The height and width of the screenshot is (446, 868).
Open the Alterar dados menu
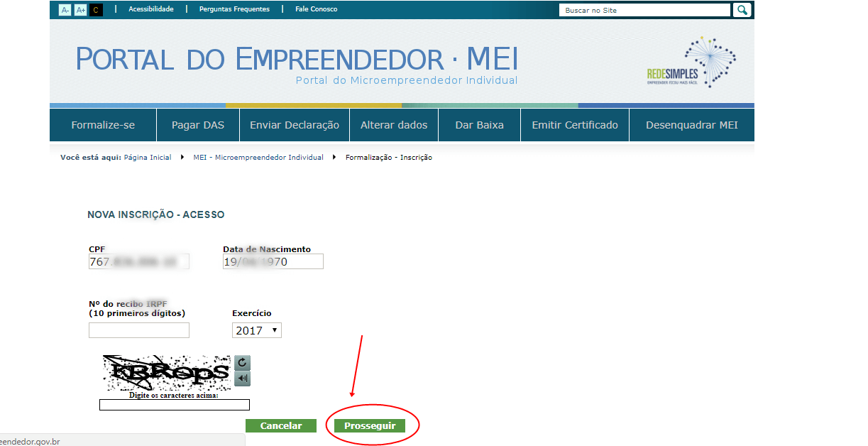[x=394, y=125]
